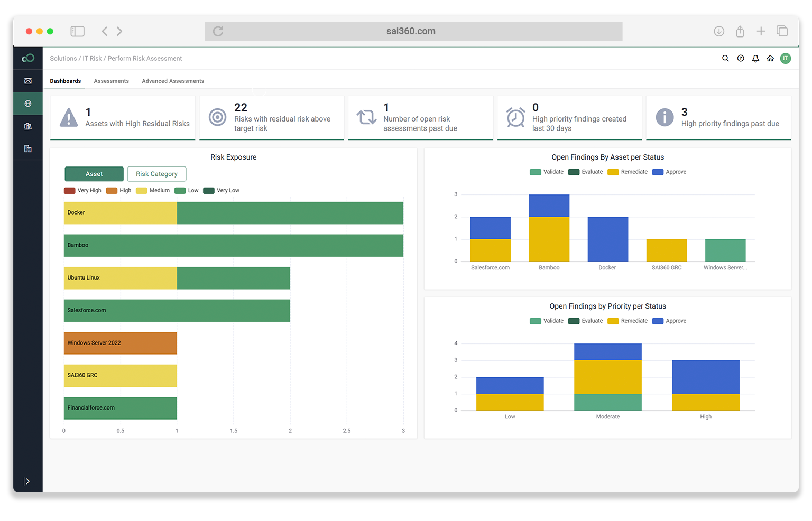Toggle Remediate legend in Findings by Priority

628,321
